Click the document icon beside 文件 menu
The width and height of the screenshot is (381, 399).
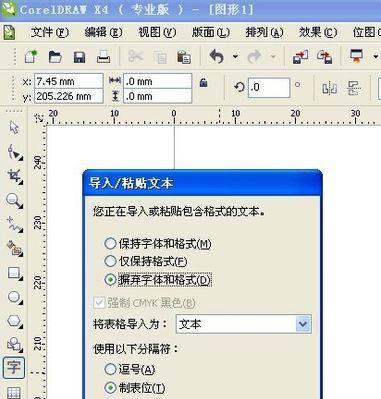(9, 33)
